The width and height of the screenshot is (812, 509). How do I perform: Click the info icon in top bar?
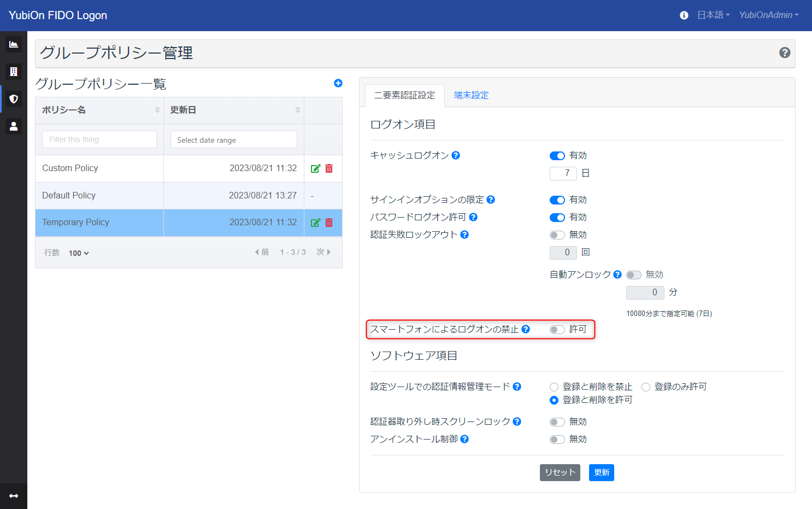pyautogui.click(x=684, y=15)
